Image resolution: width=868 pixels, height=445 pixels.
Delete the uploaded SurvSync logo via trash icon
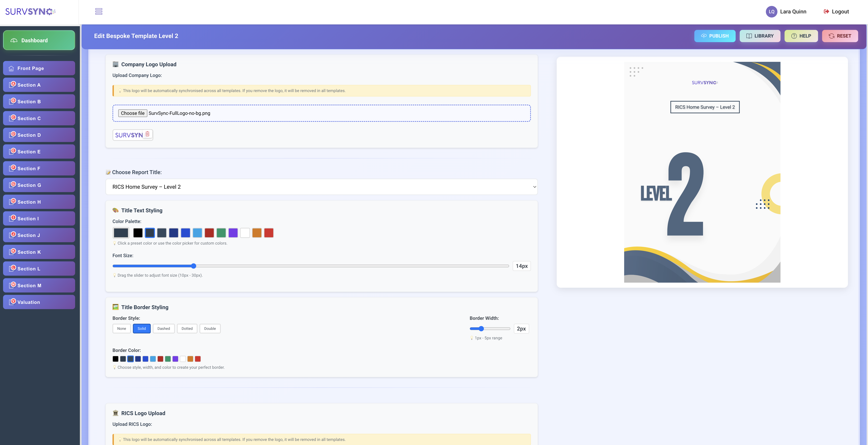[148, 133]
